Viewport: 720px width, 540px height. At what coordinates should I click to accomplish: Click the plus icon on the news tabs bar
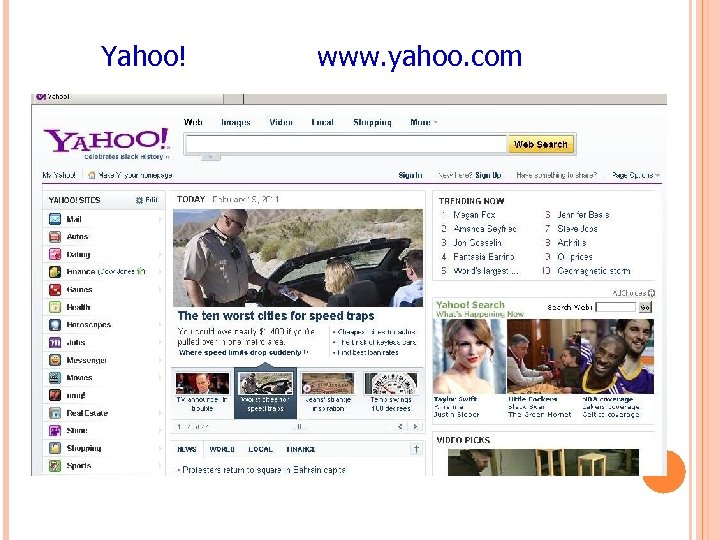click(416, 449)
